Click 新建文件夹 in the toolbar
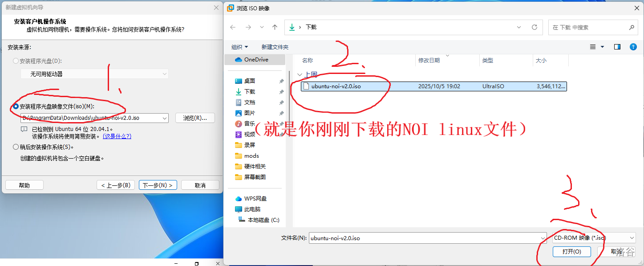This screenshot has height=266, width=644. tap(275, 47)
